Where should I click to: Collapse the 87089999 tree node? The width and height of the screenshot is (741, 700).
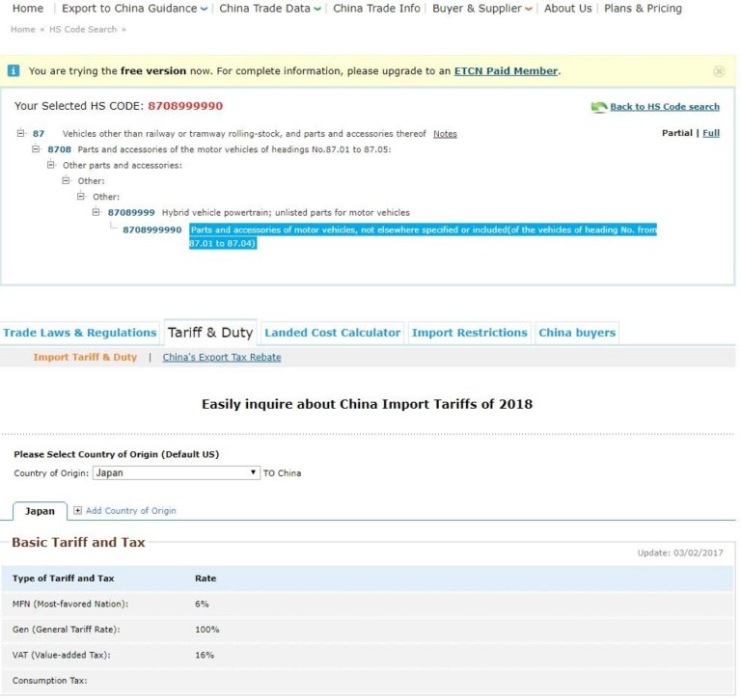tap(96, 212)
